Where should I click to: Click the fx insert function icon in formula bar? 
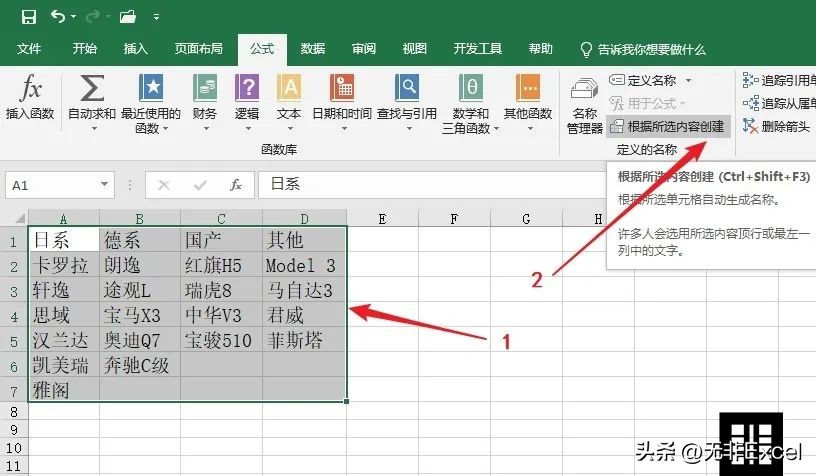click(x=236, y=185)
